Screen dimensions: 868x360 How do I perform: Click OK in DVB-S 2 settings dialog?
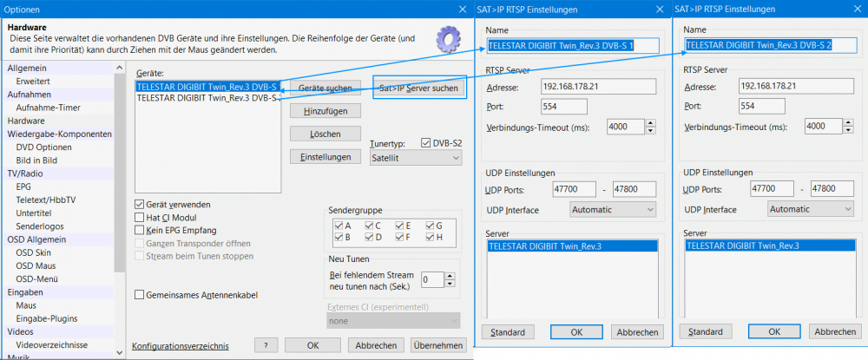pos(774,331)
